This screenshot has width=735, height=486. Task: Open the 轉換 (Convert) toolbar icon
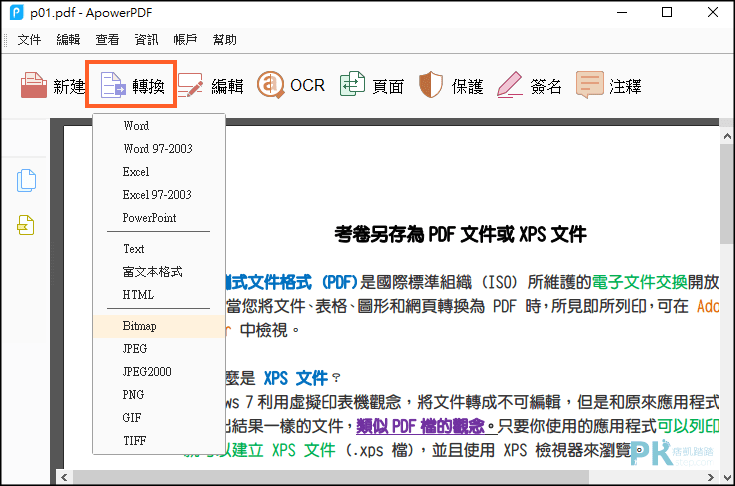[113, 85]
